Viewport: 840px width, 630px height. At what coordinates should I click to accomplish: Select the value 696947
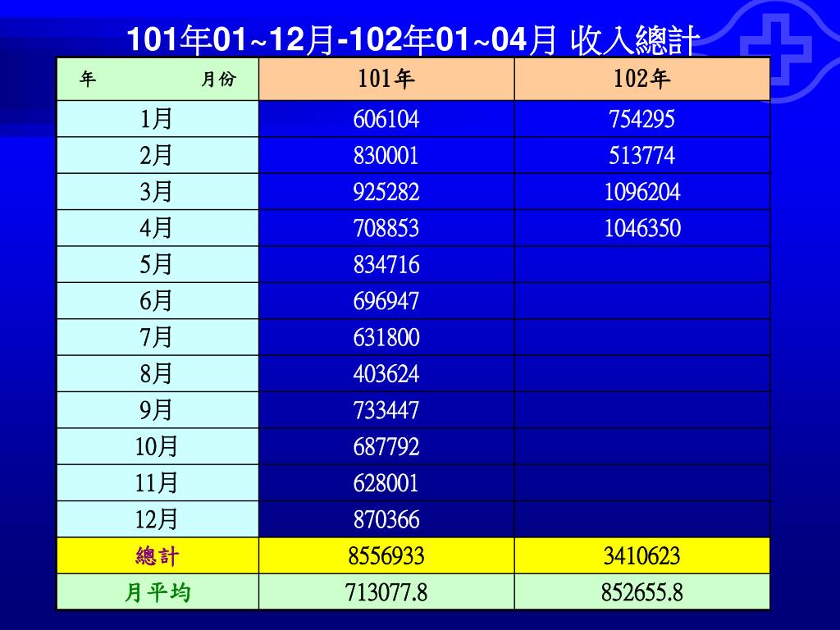point(386,301)
